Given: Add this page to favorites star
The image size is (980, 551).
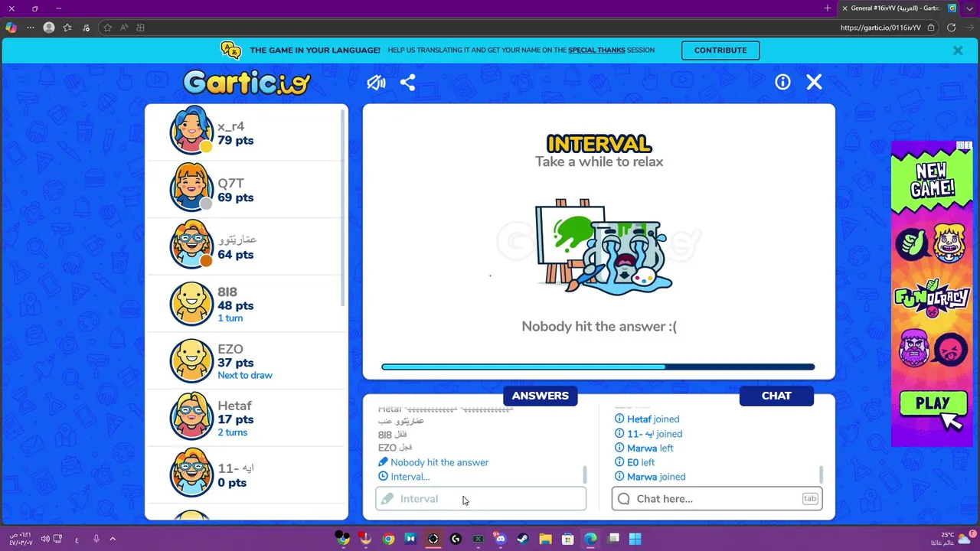Looking at the screenshot, I should [107, 28].
